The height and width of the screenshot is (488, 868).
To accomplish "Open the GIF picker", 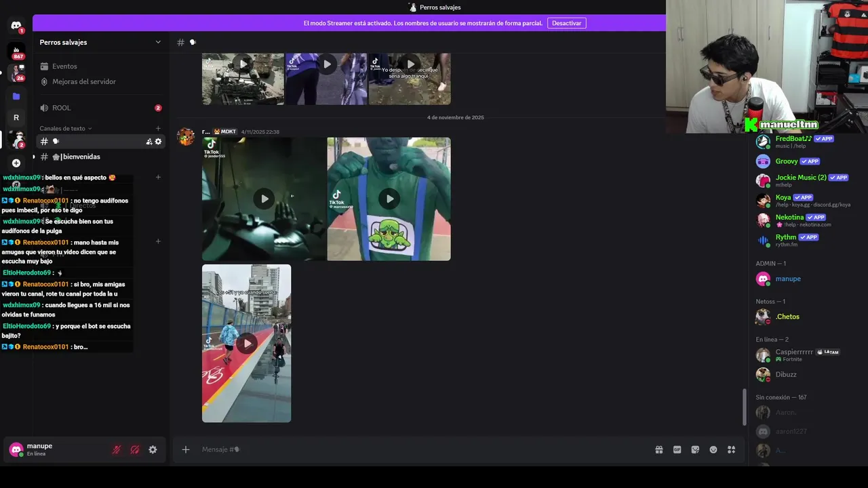I will [677, 449].
